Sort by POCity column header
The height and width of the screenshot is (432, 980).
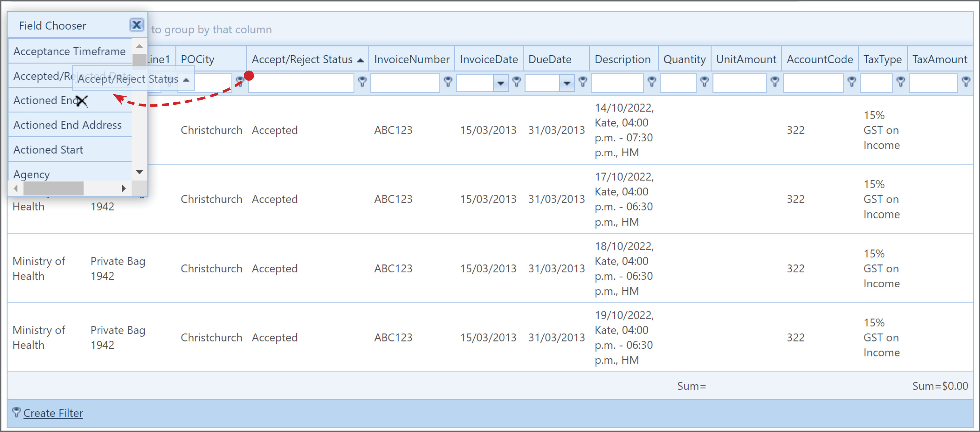[x=211, y=59]
